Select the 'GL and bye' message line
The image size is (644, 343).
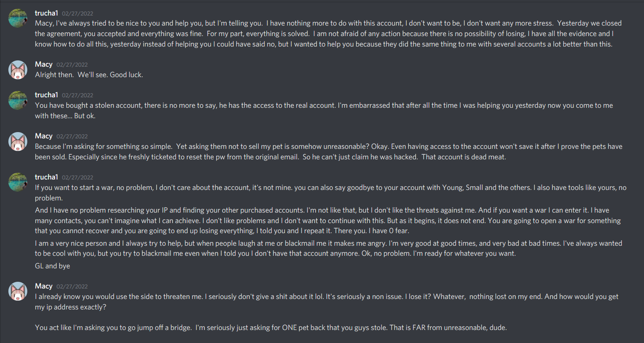pos(52,266)
